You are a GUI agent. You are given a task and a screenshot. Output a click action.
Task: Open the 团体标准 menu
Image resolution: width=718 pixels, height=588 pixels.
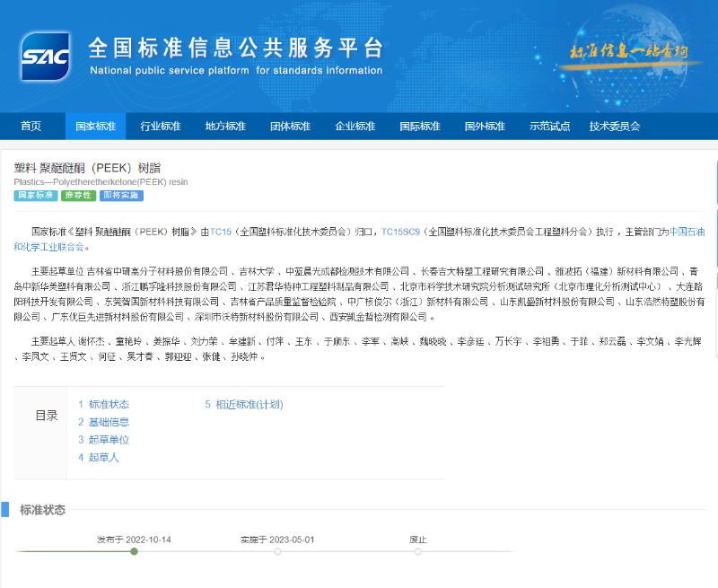click(x=290, y=126)
